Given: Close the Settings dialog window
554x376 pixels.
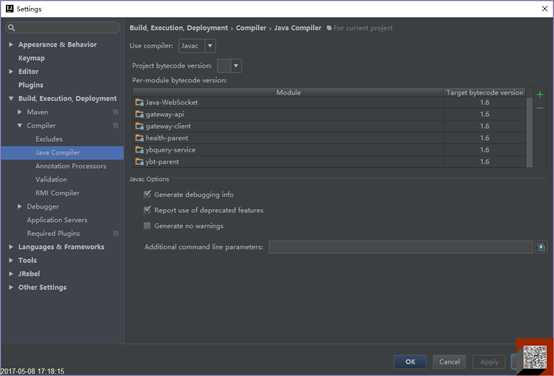Looking at the screenshot, I should pos(544,9).
